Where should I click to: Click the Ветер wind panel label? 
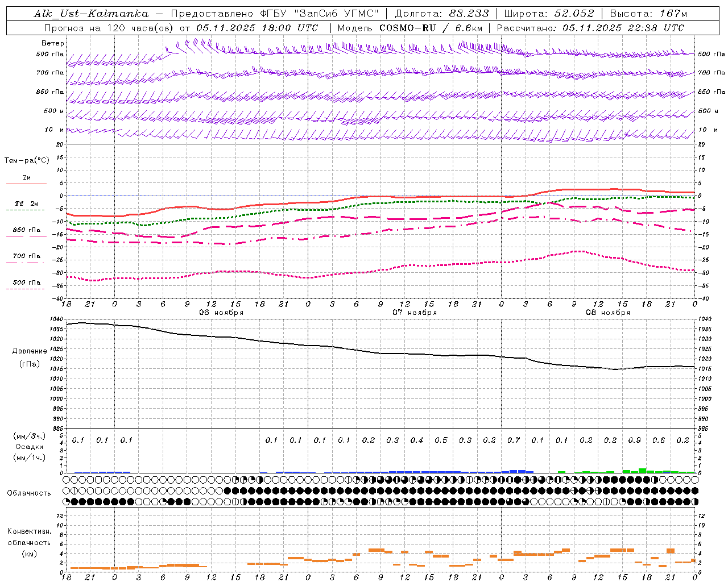tap(53, 43)
